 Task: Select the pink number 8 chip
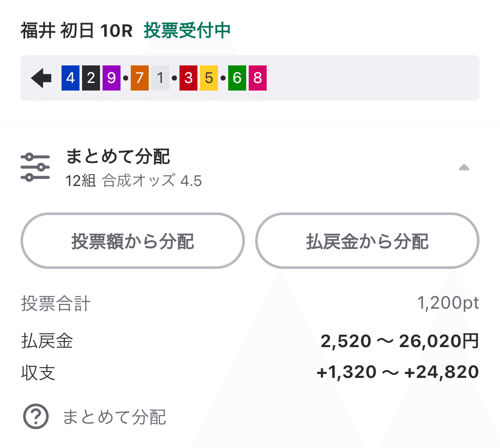[x=258, y=78]
